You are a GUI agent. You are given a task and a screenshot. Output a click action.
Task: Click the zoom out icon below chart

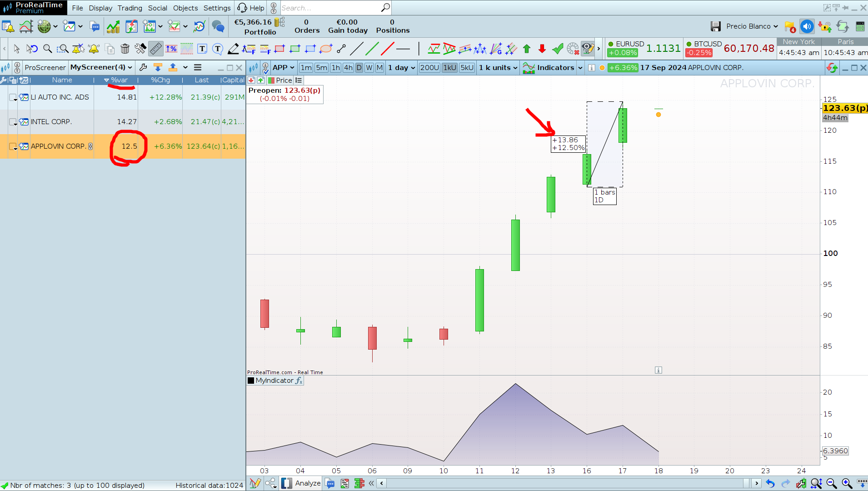(x=832, y=483)
